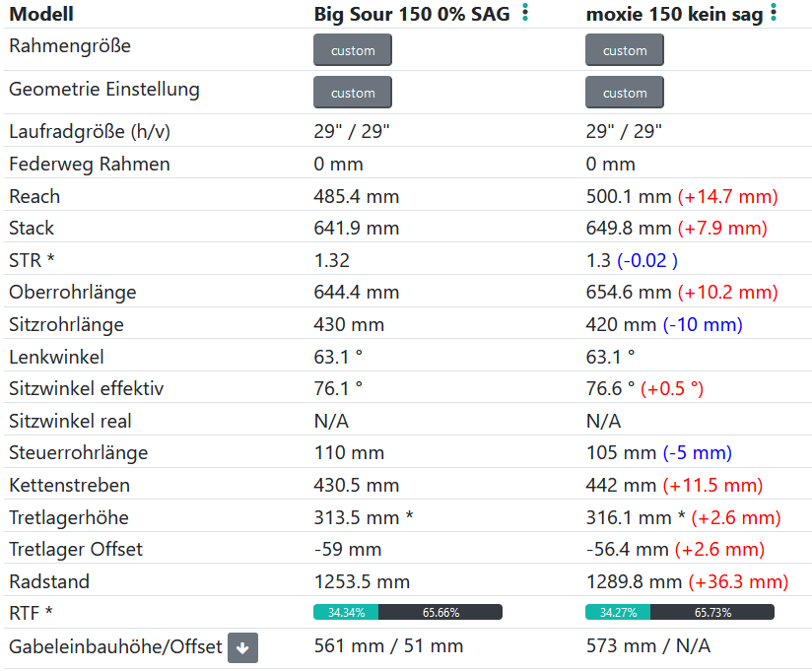The height and width of the screenshot is (671, 812).
Task: Click the dark 65.73% RTF bar segment
Action: click(x=712, y=612)
